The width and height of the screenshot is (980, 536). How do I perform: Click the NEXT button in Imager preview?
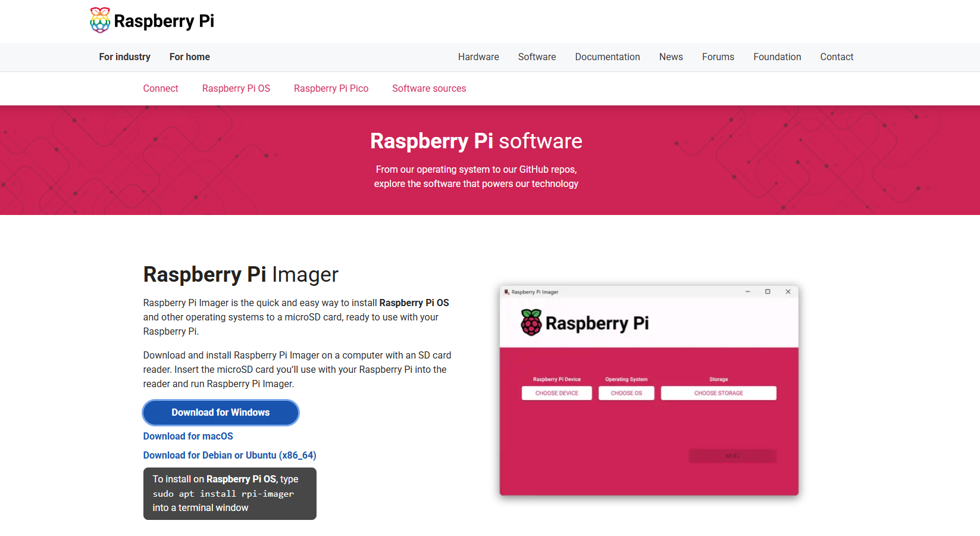tap(732, 456)
